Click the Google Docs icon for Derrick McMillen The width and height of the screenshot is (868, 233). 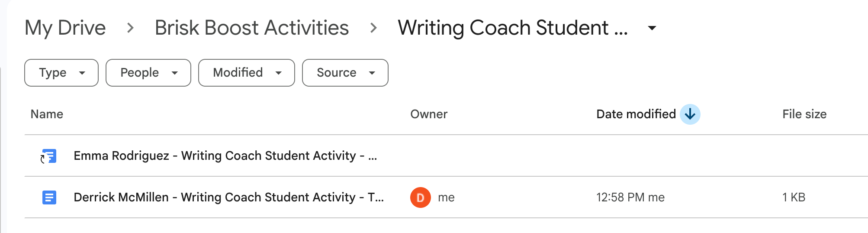[x=49, y=197]
